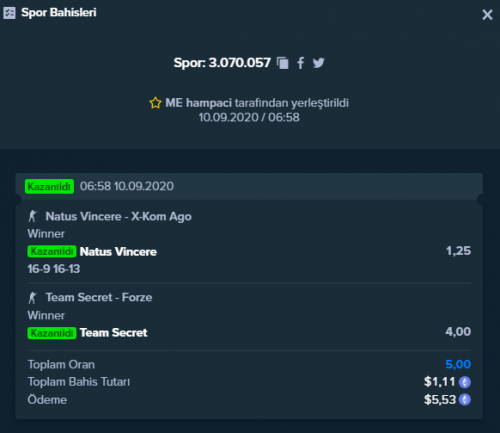Click the 4,00 odds for Team Secret

click(x=458, y=332)
